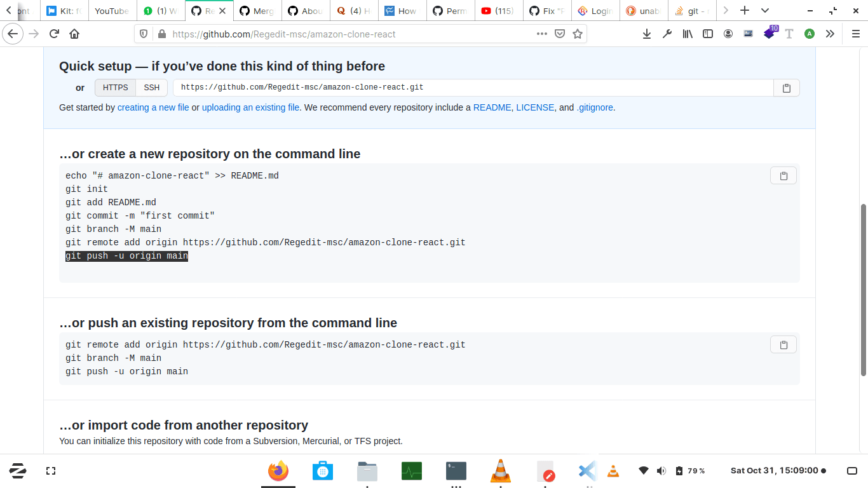The image size is (868, 488).
Task: Open the Firefox downloads panel
Action: [x=646, y=34]
